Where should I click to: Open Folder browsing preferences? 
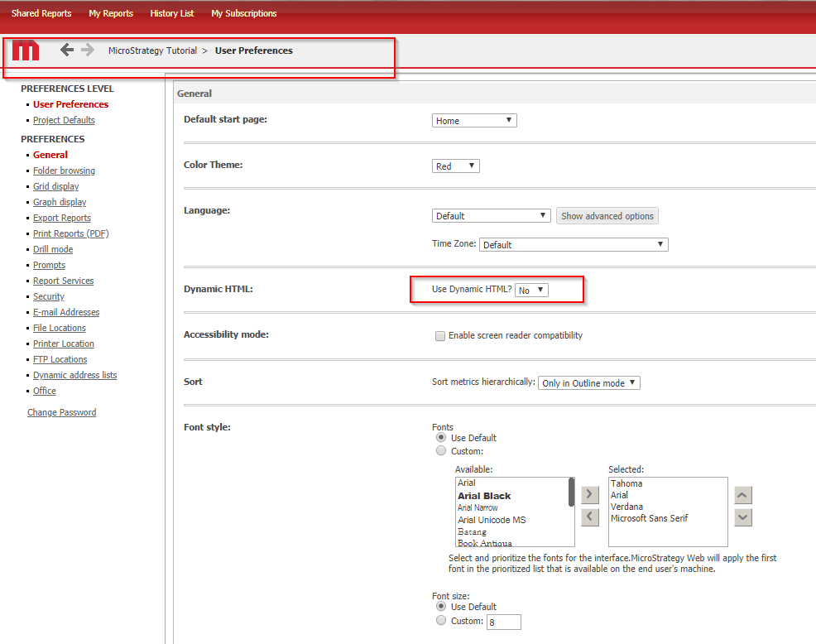coord(64,171)
